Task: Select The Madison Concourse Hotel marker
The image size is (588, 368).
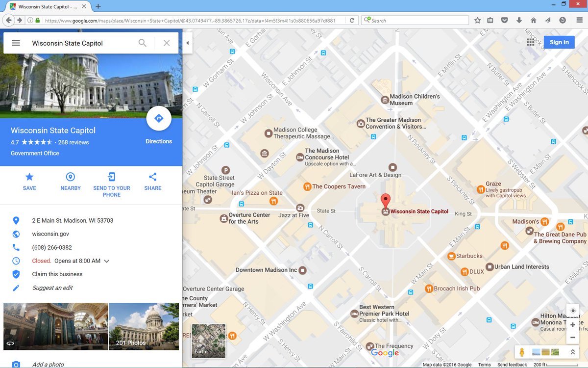Action: (x=300, y=157)
